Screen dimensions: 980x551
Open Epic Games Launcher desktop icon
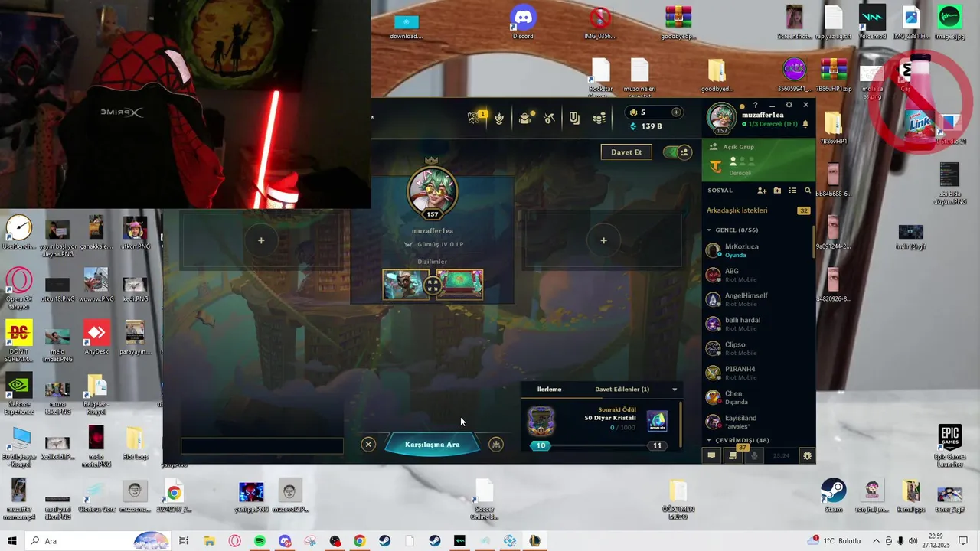(950, 445)
